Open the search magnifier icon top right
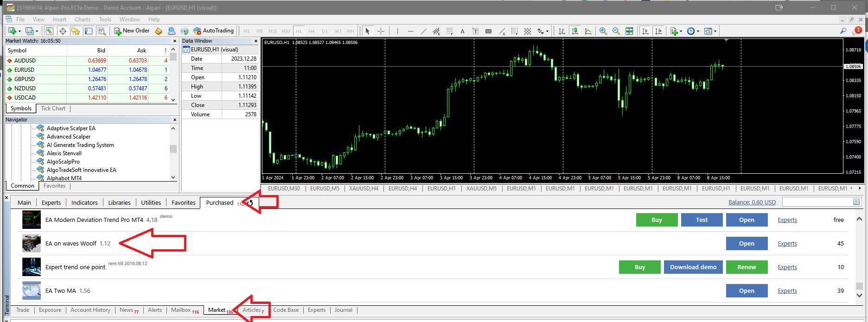Image resolution: width=868 pixels, height=322 pixels. 843,31
